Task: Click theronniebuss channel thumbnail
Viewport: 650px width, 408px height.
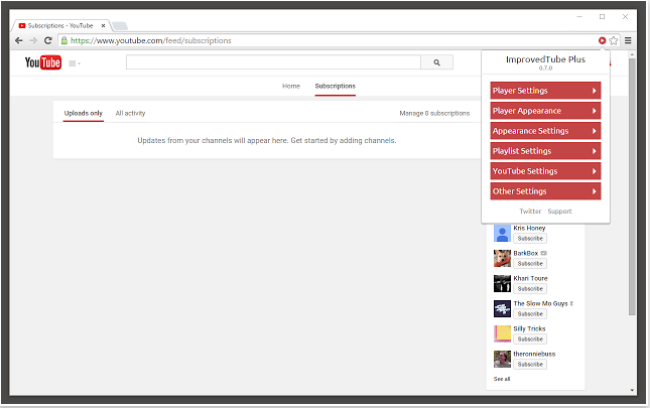Action: click(502, 359)
